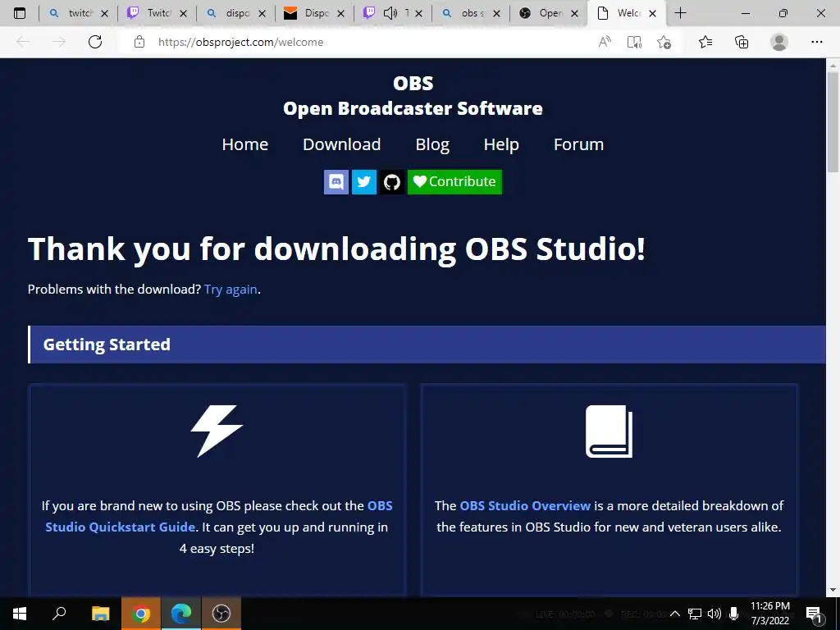View site information via the lock icon
Screen dimensions: 840x630
click(x=139, y=42)
